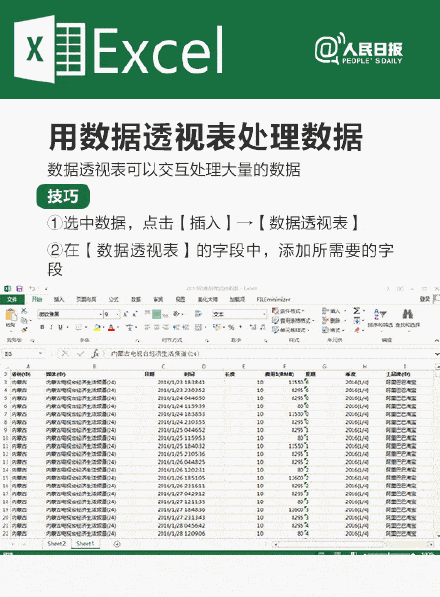Click the Sign in (登录) link
440x597 pixels.
[424, 299]
